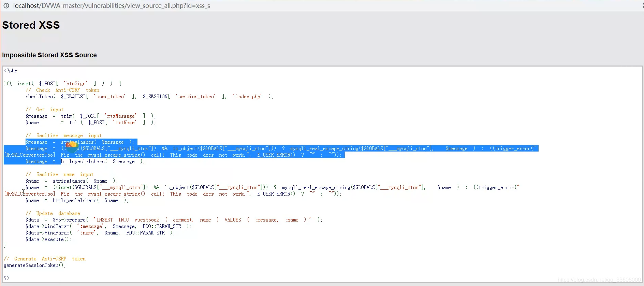Click bindParam ':message' PDO::PARAM_STR line
Screen dimensions: 644x286
(108, 226)
